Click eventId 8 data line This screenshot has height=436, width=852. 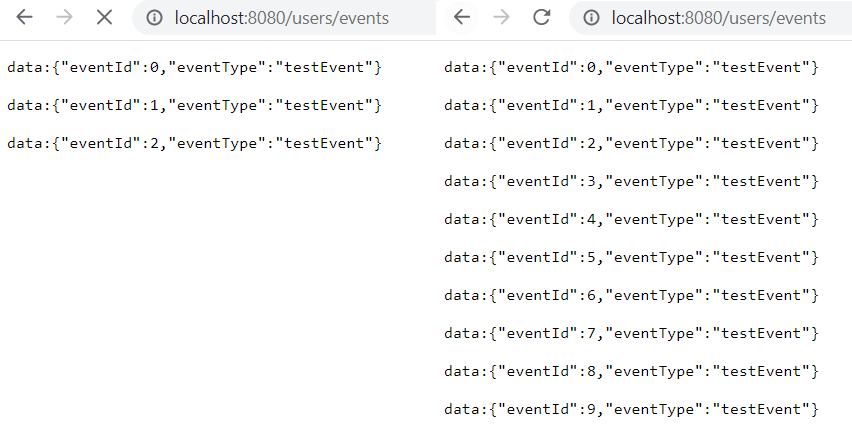tap(631, 371)
